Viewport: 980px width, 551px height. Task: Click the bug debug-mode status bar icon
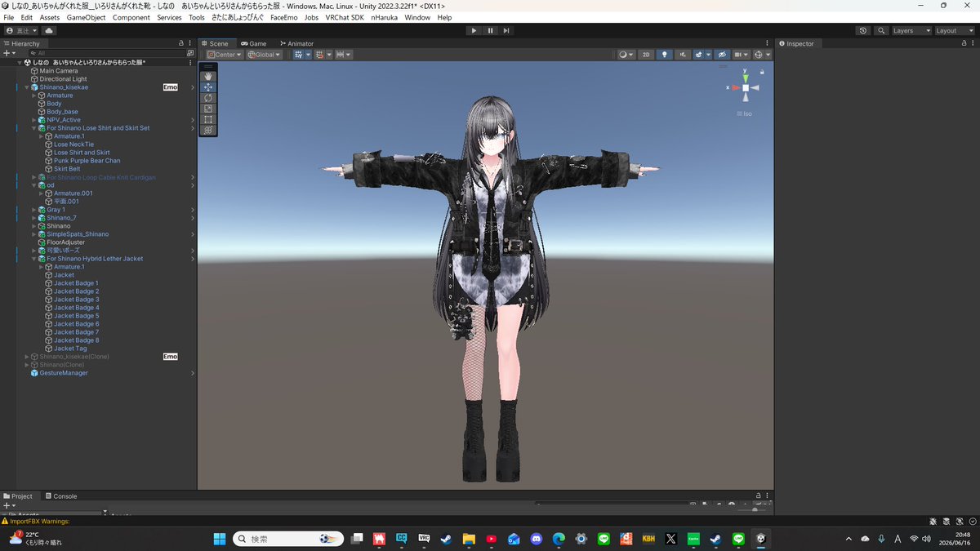[933, 521]
